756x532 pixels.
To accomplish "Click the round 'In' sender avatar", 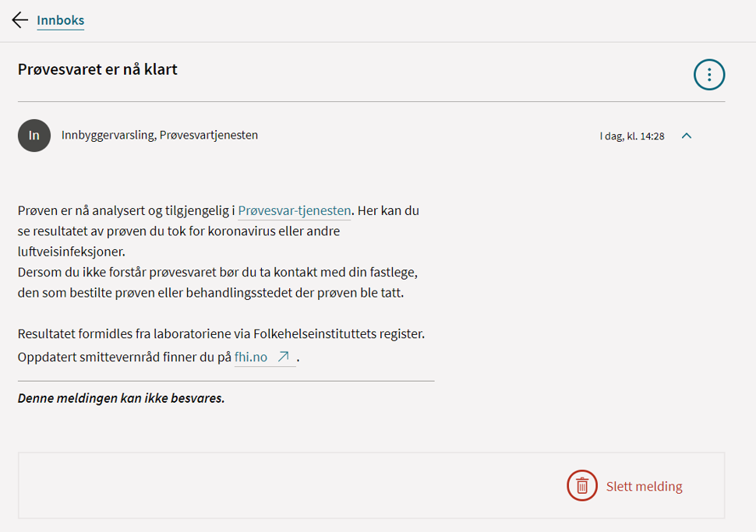I will pos(34,136).
